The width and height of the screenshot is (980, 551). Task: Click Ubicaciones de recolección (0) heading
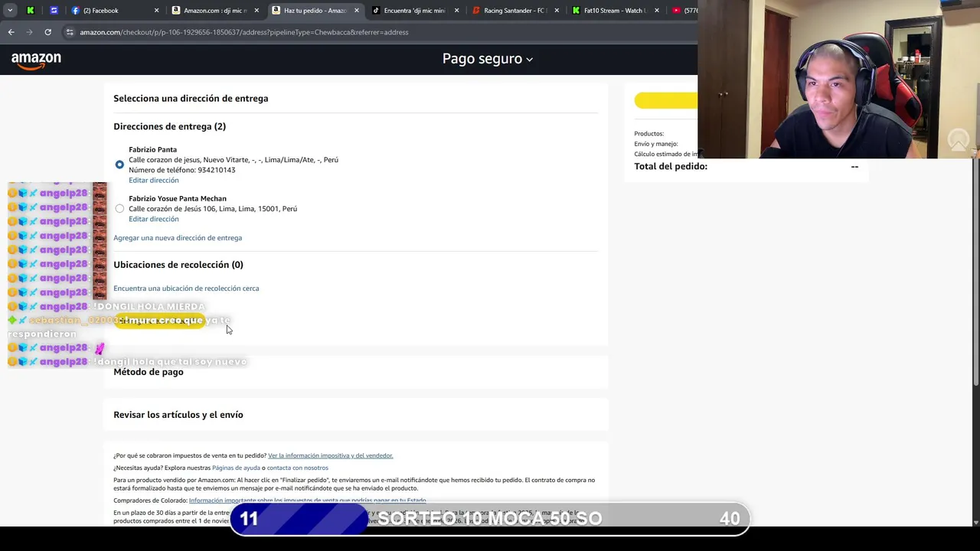click(178, 265)
